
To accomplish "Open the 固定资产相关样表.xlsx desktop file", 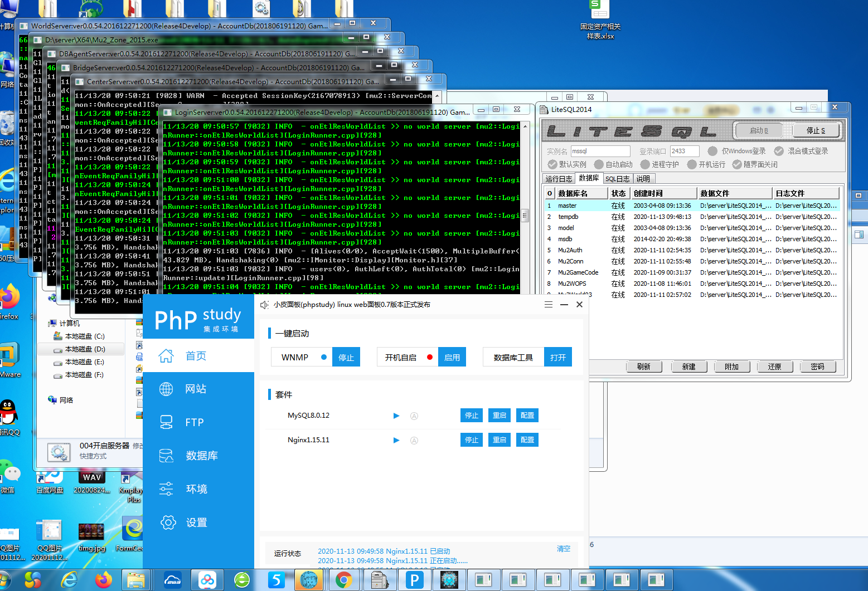I will [x=600, y=20].
